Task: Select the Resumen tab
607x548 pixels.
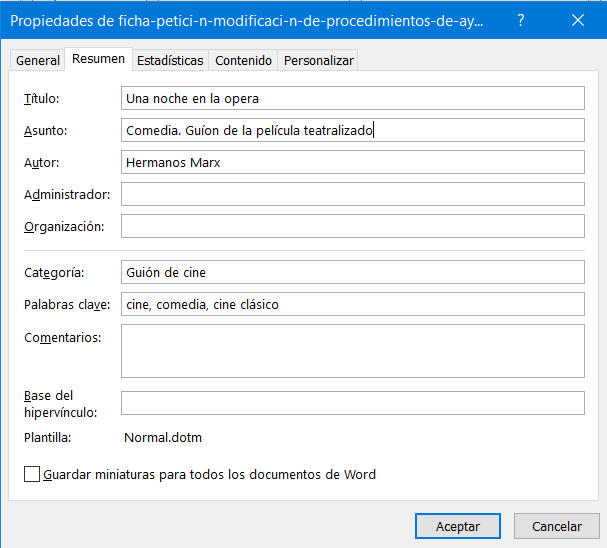Action: pos(99,59)
